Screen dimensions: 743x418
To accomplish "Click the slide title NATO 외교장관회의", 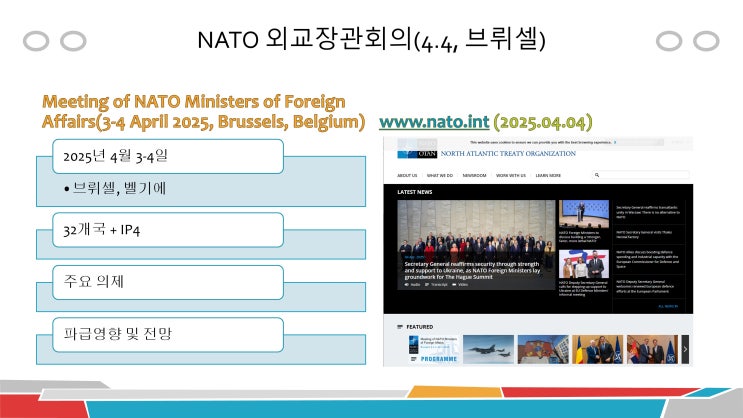I will tap(372, 39).
